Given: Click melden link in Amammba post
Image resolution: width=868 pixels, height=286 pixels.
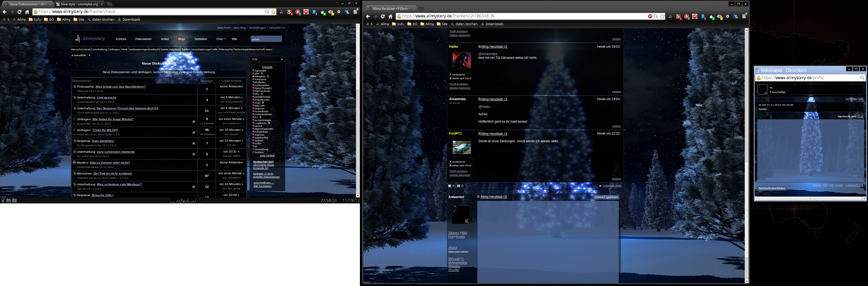Looking at the screenshot, I should 616,126.
